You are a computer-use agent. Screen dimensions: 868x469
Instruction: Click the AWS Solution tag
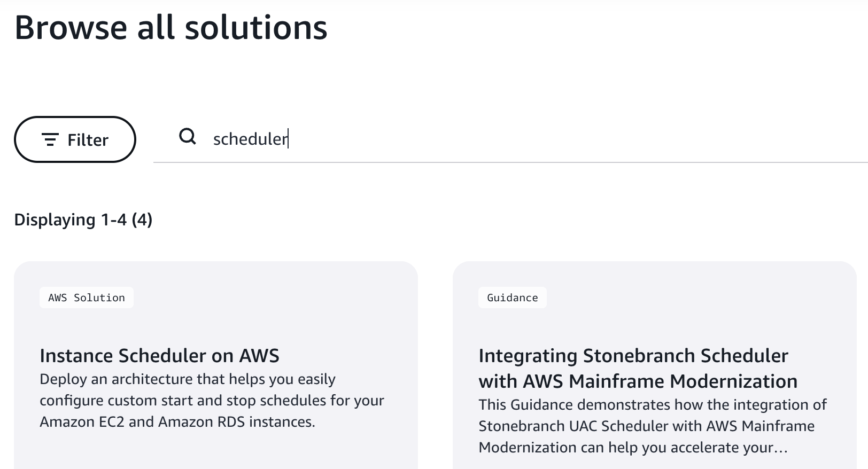[x=87, y=298]
